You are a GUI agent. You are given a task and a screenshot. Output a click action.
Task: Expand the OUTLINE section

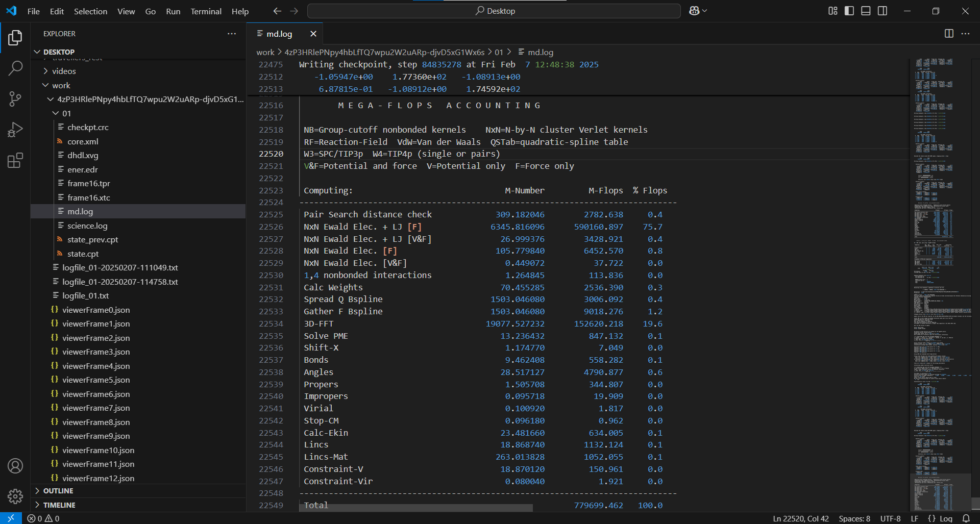58,491
